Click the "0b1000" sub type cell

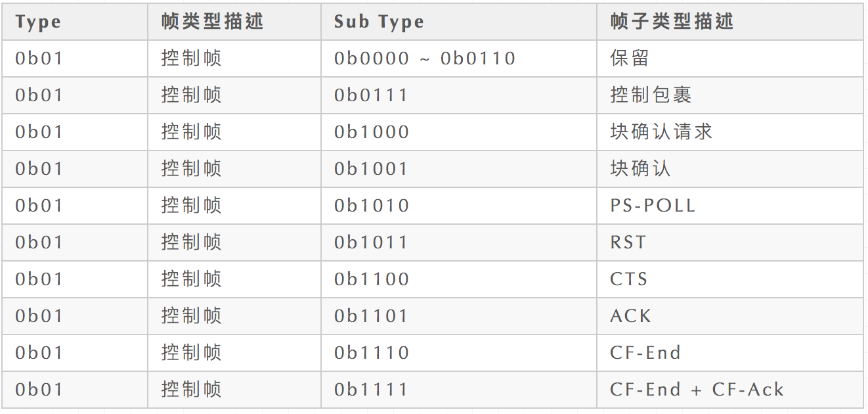(x=372, y=132)
